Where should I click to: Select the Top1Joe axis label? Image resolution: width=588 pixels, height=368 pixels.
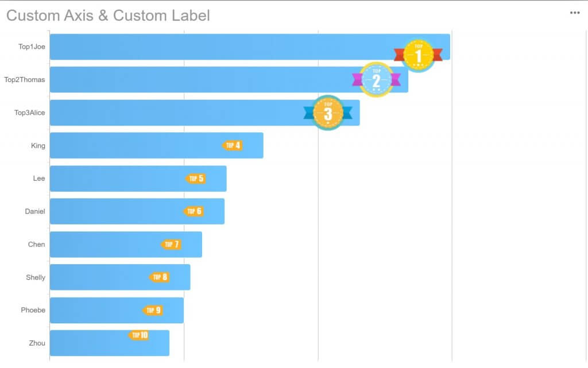pos(32,47)
